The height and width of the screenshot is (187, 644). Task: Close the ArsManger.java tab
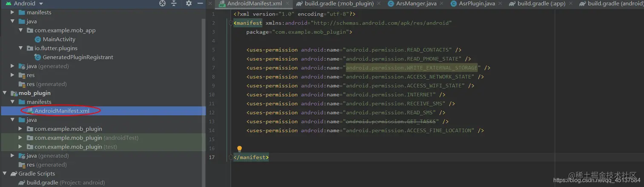click(x=442, y=3)
